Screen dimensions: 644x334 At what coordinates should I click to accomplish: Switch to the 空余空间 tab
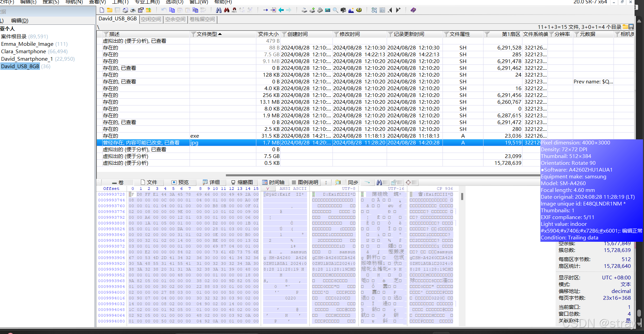point(175,19)
